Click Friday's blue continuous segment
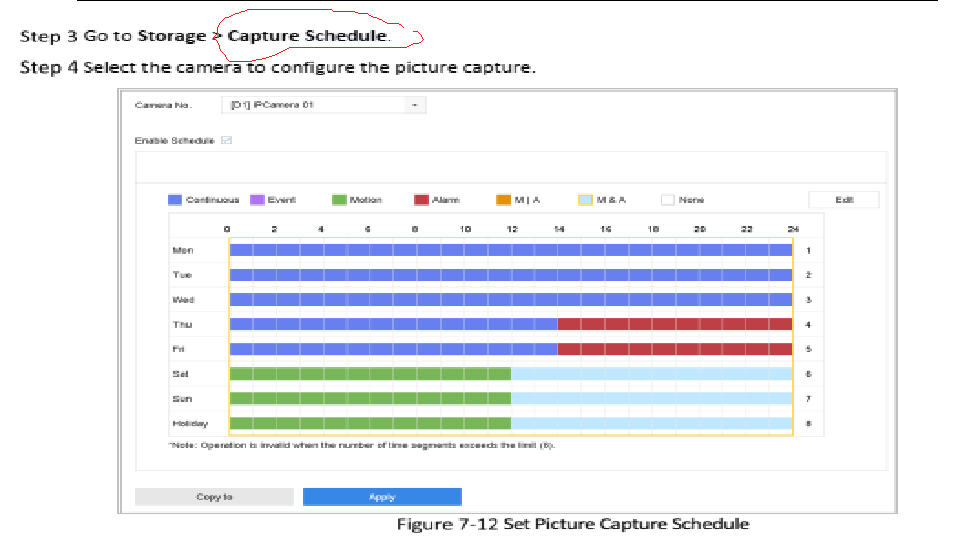This screenshot has height=540, width=958. tap(392, 349)
